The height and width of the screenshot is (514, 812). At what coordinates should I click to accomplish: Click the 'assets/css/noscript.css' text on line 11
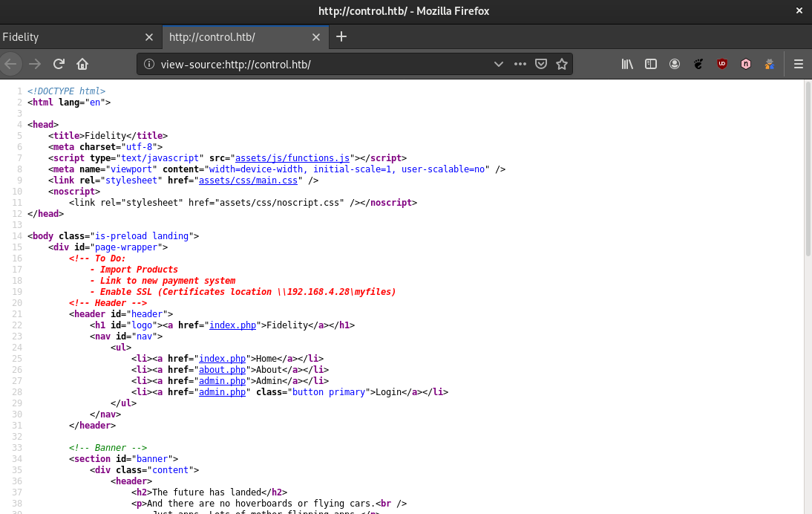pos(279,203)
